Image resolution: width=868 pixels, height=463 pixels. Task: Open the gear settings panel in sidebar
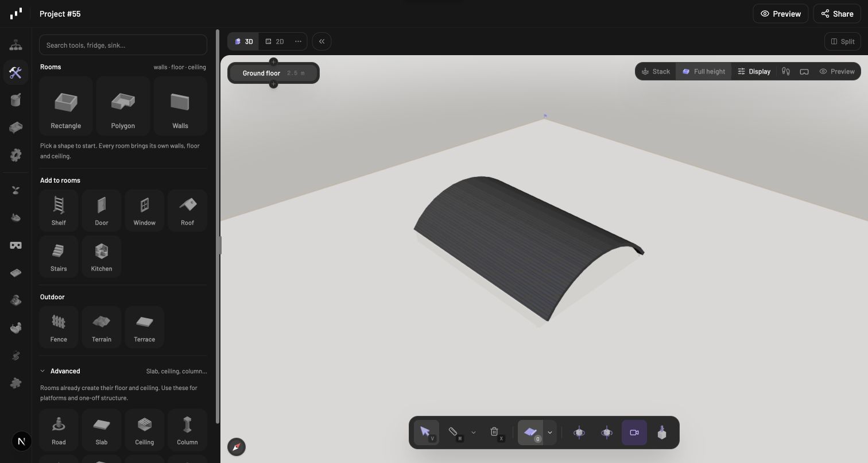pos(15,155)
